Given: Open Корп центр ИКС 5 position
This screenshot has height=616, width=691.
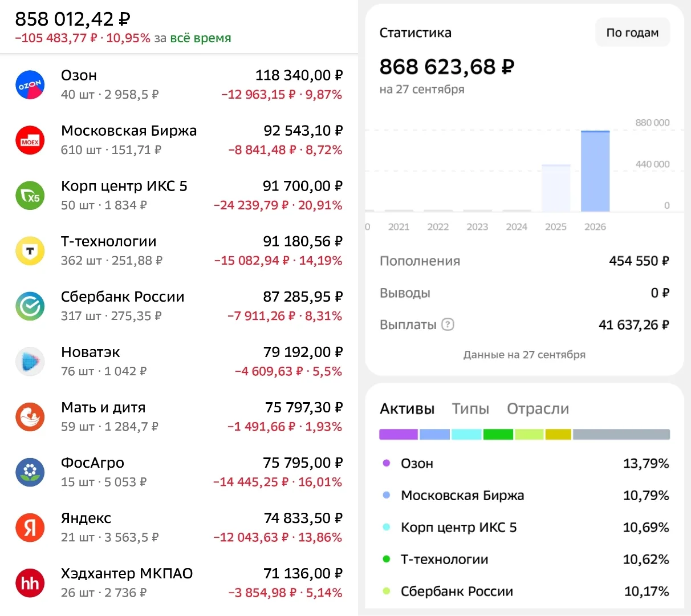Looking at the screenshot, I should coord(124,186).
